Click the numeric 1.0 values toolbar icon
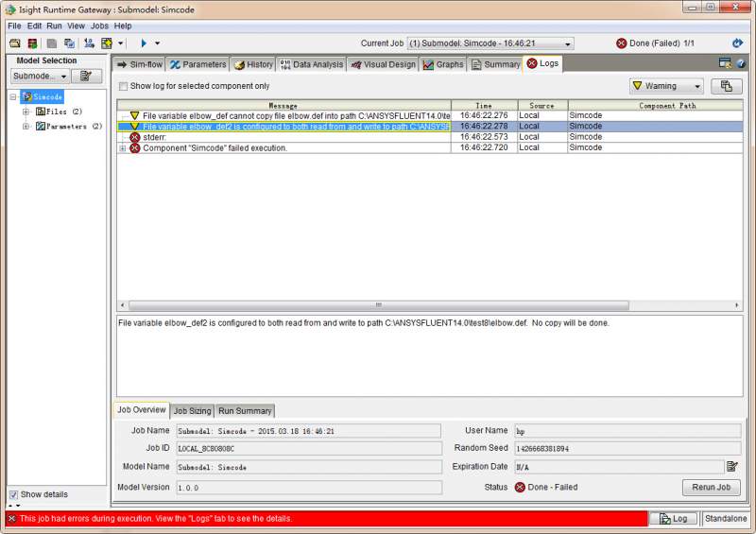 [89, 43]
